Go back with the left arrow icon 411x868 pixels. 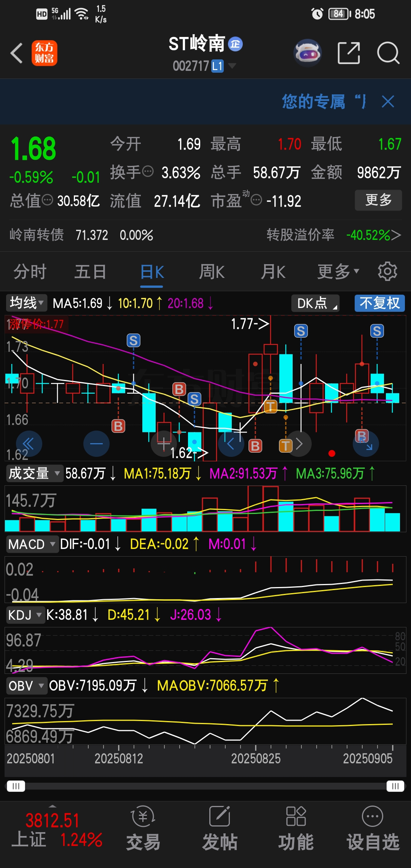pos(17,53)
